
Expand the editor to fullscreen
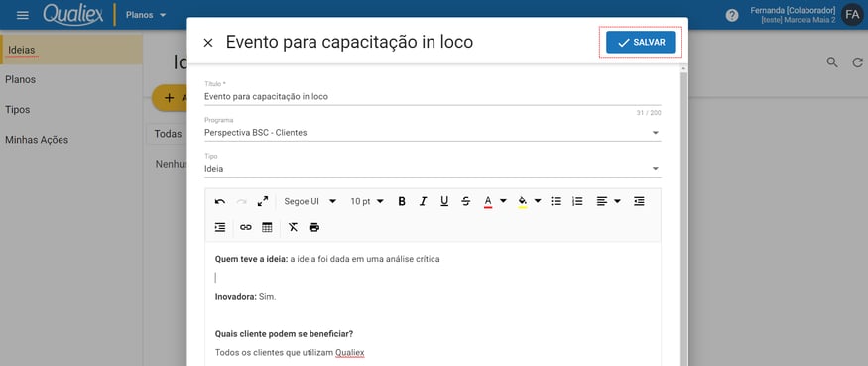pyautogui.click(x=263, y=201)
